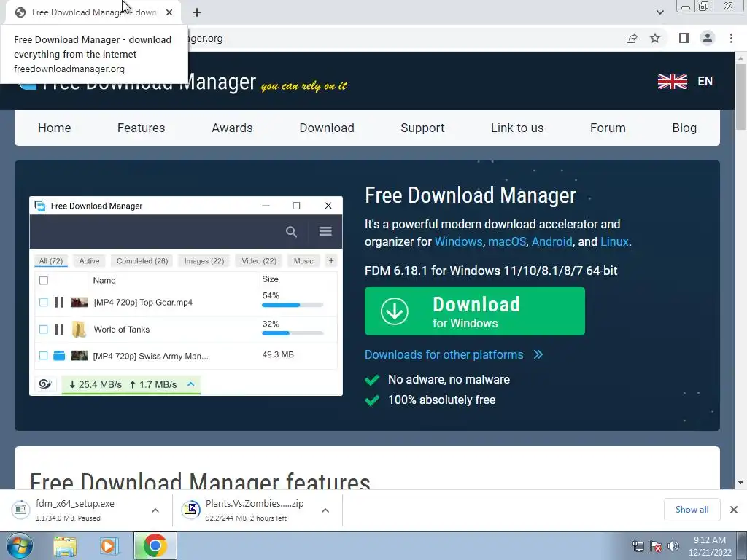Click the snail mode icon in preview
The image size is (747, 560).
45,384
